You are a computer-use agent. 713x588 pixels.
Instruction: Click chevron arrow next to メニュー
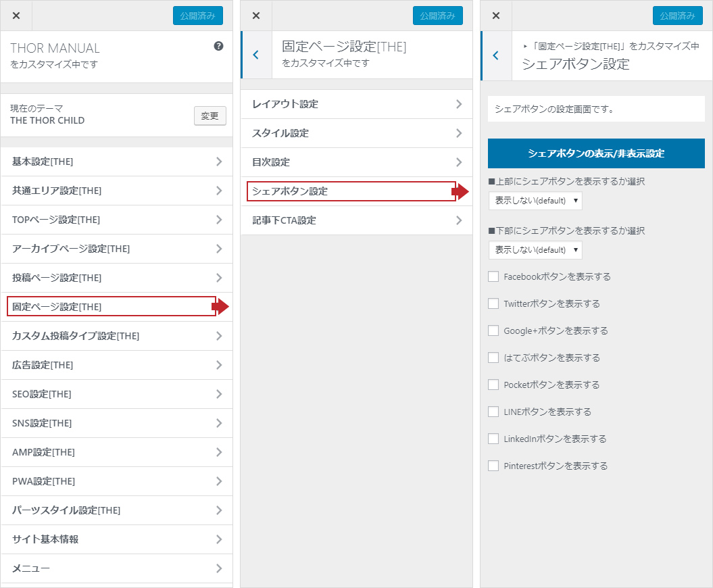point(219,568)
